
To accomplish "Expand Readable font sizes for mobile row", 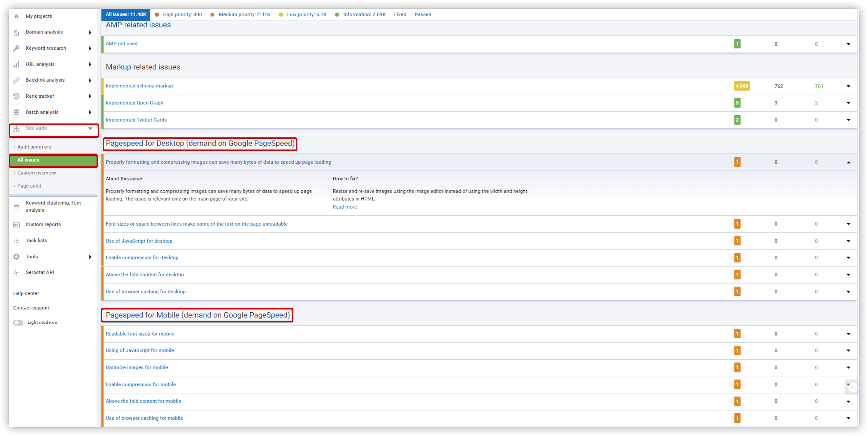I will tap(849, 334).
